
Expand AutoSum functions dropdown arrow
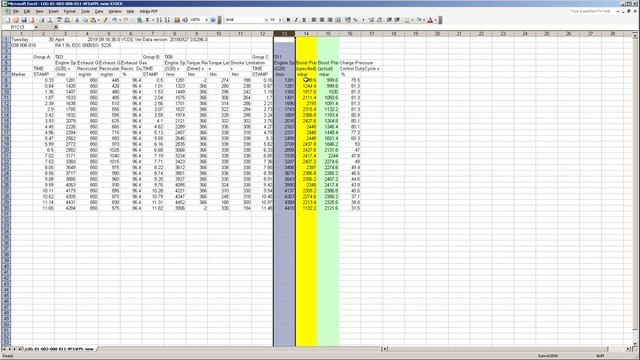(x=153, y=20)
